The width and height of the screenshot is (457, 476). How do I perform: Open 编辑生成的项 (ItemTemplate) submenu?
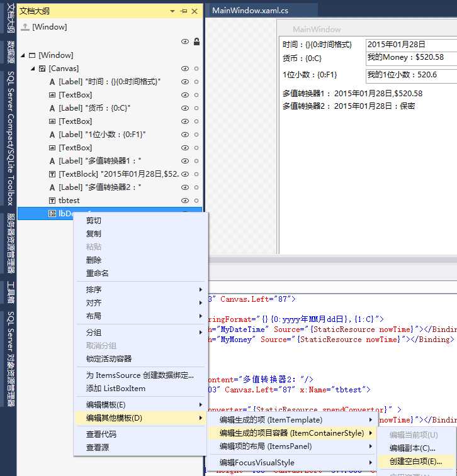tap(292, 420)
